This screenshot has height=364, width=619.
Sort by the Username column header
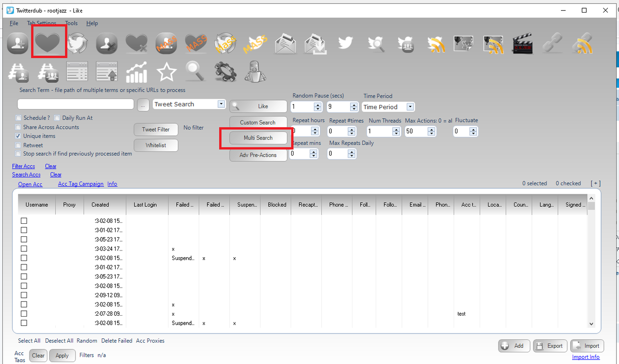[37, 204]
